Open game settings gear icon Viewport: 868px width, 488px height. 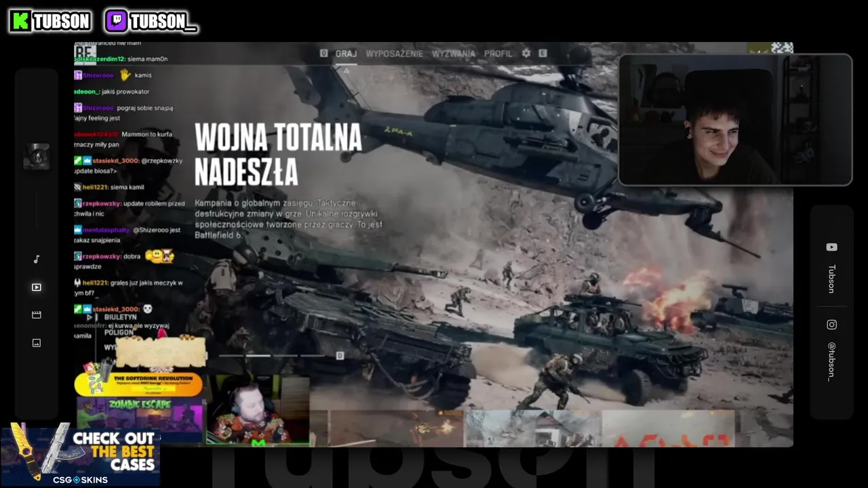pyautogui.click(x=526, y=53)
